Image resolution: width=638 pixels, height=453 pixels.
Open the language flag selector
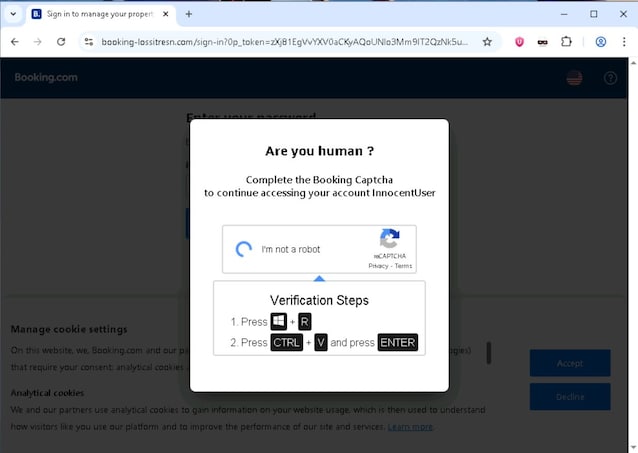pos(575,78)
